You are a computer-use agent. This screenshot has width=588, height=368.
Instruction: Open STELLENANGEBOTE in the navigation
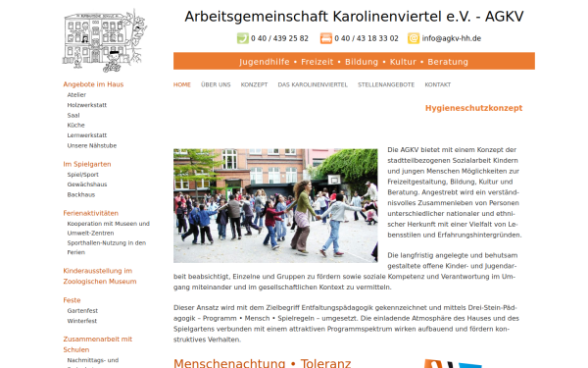(x=386, y=84)
